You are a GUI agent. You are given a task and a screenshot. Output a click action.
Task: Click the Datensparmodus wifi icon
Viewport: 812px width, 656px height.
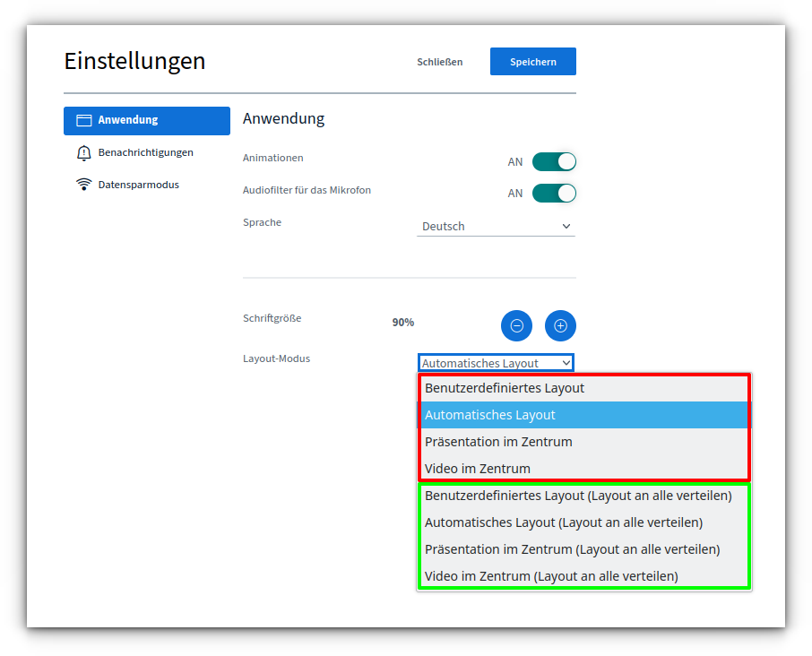[x=84, y=186]
